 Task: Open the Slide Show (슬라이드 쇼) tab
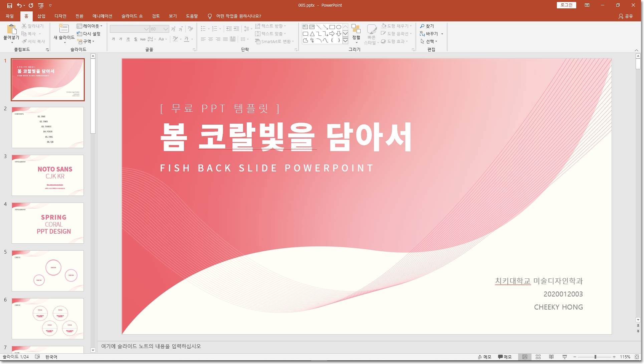132,16
